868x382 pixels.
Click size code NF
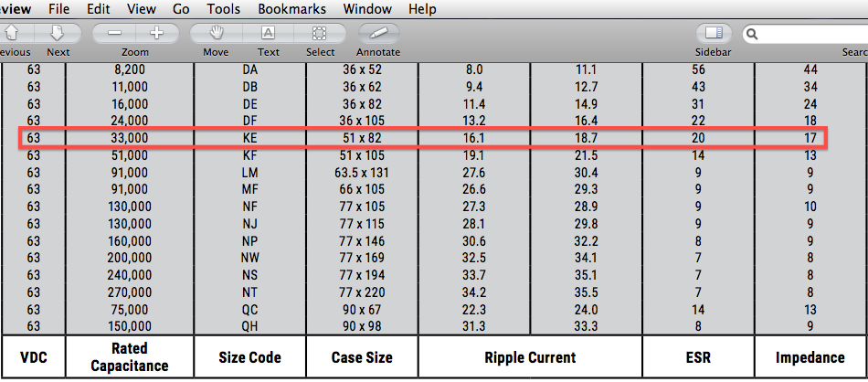250,207
